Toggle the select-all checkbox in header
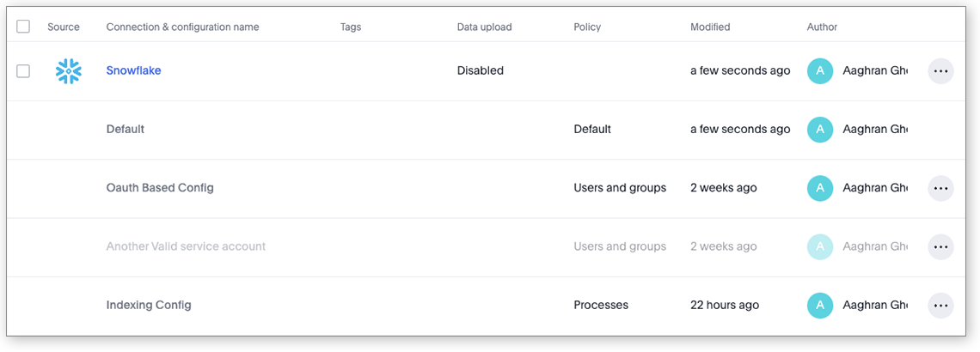The height and width of the screenshot is (352, 980). 23,27
